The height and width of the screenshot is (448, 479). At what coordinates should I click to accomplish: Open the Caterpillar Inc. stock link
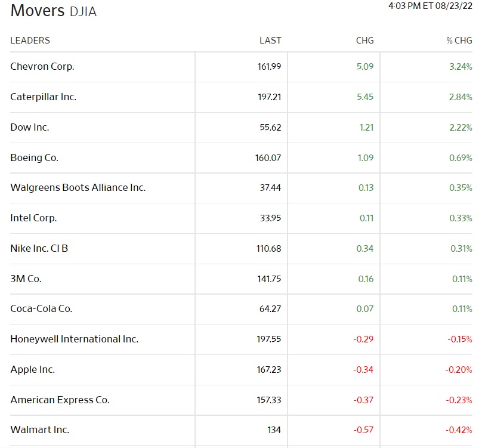(x=44, y=97)
